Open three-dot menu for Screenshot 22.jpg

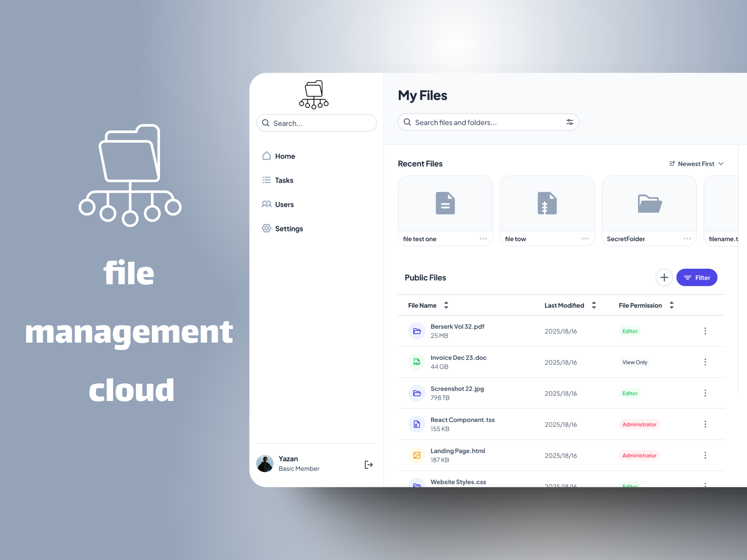705,393
